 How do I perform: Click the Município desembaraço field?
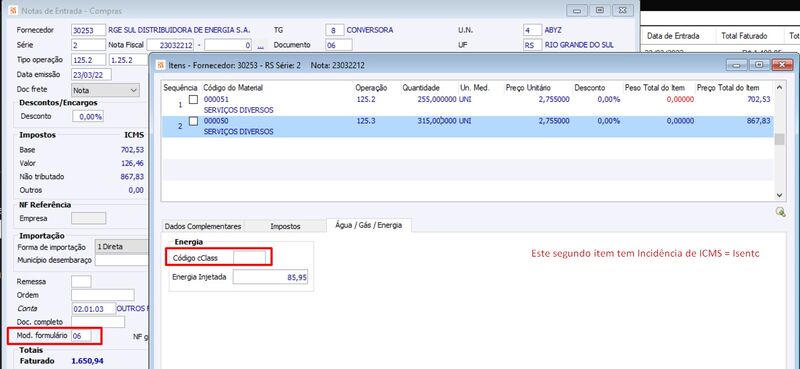[121, 260]
